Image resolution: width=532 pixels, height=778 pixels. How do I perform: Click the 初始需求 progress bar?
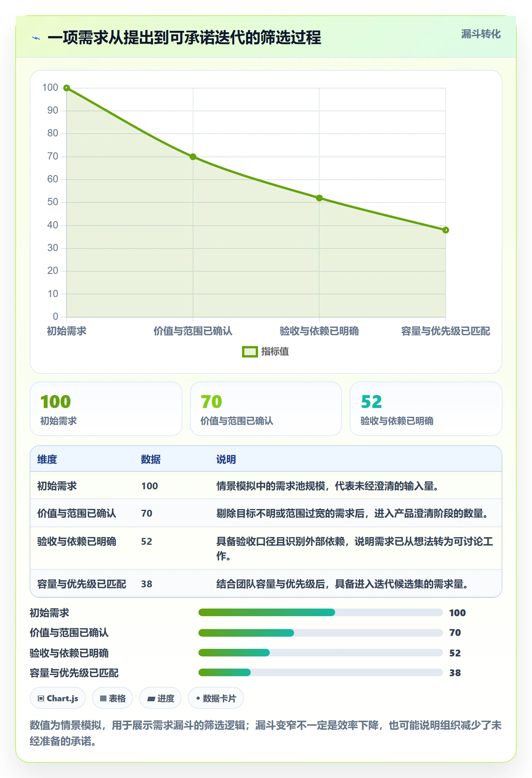coord(321,612)
